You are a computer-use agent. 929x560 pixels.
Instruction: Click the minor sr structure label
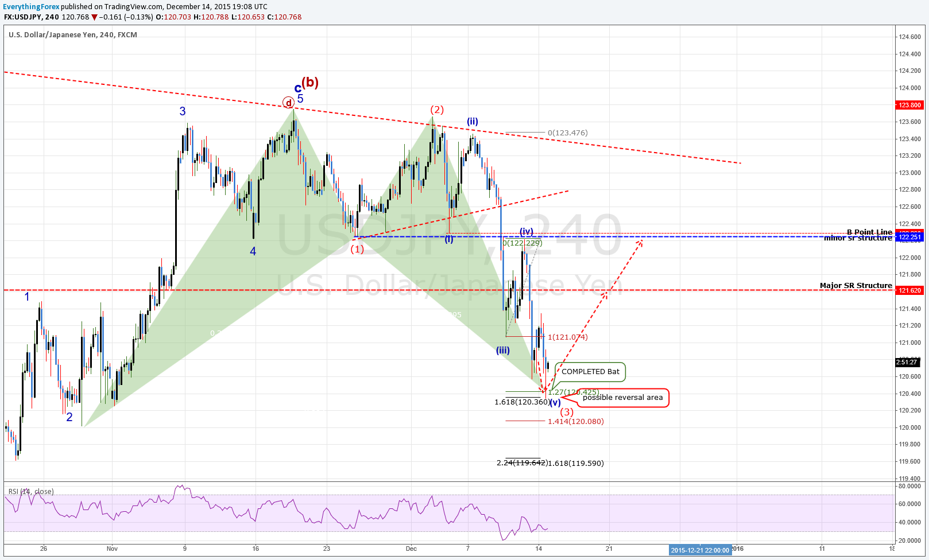coord(858,238)
